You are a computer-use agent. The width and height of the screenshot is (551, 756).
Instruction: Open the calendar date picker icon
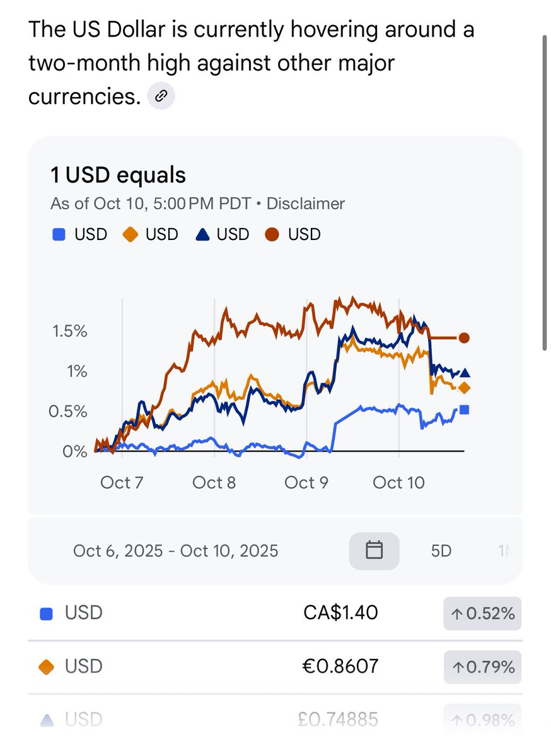(374, 551)
